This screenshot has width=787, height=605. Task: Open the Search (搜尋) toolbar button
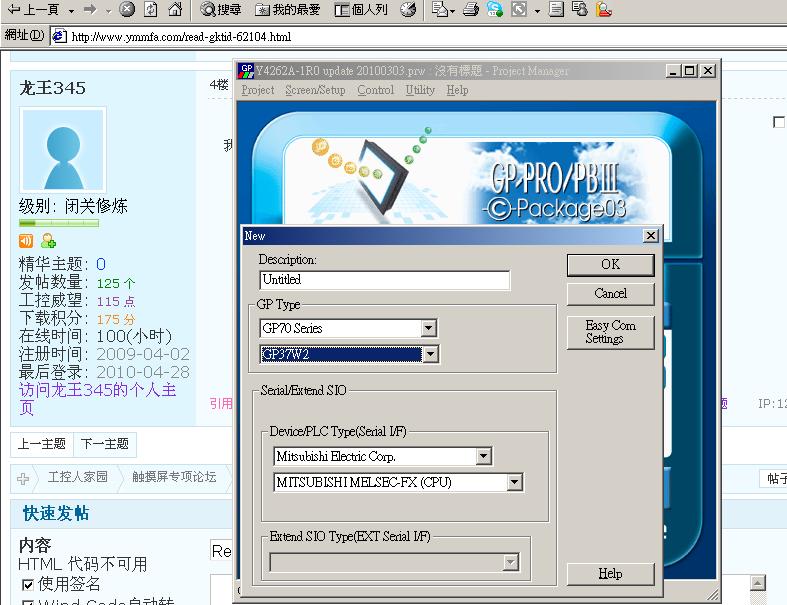220,10
